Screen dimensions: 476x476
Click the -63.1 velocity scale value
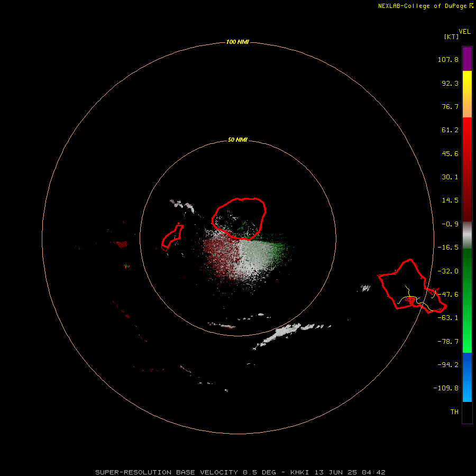448,318
